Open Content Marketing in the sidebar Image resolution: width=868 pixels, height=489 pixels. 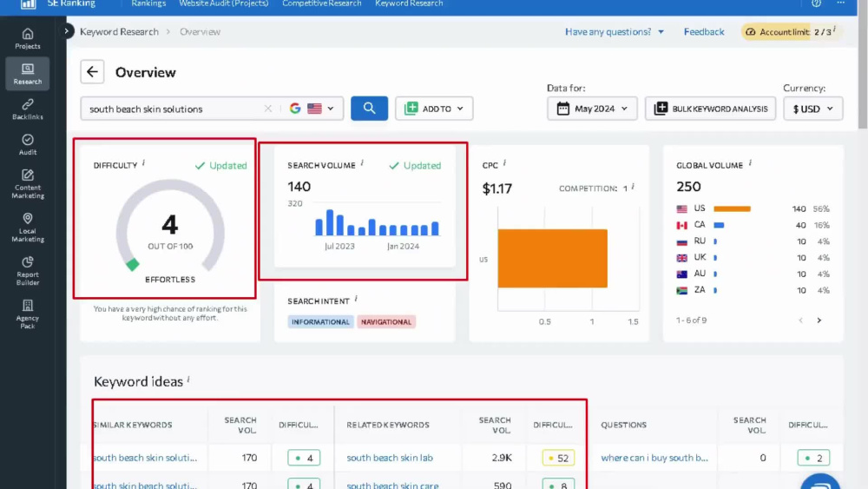(x=28, y=184)
